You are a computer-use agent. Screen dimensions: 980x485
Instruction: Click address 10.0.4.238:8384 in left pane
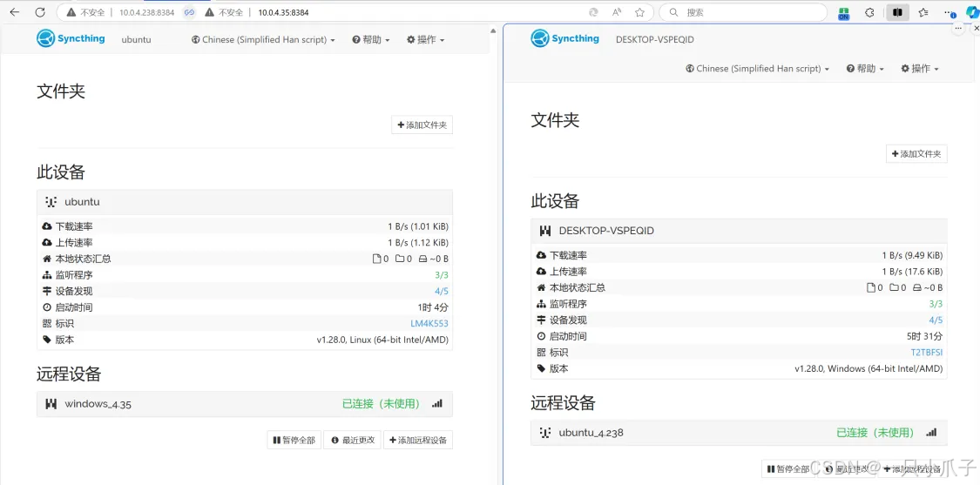pos(147,12)
